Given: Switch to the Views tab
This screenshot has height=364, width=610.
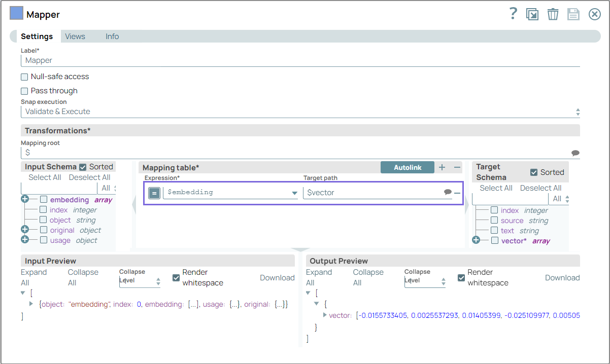Looking at the screenshot, I should (75, 36).
